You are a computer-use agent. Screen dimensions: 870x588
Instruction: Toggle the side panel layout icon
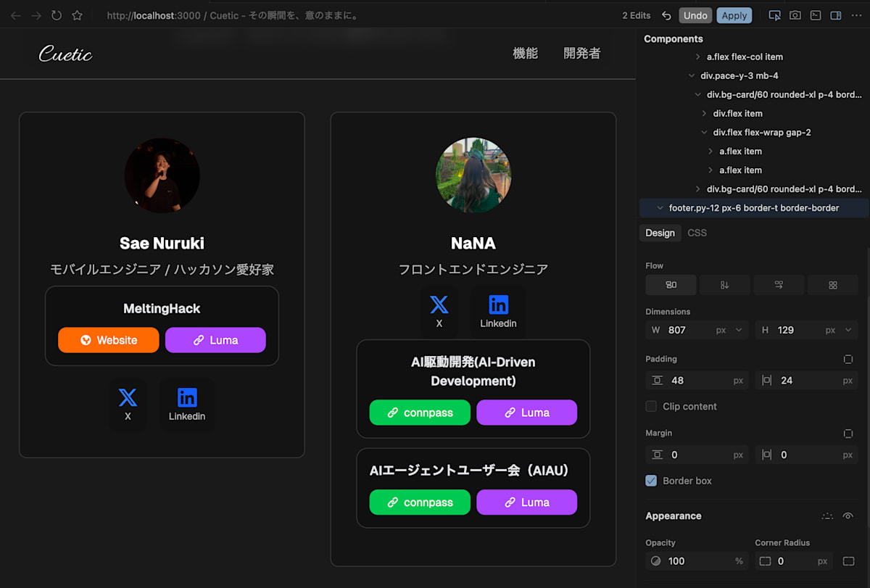click(835, 15)
